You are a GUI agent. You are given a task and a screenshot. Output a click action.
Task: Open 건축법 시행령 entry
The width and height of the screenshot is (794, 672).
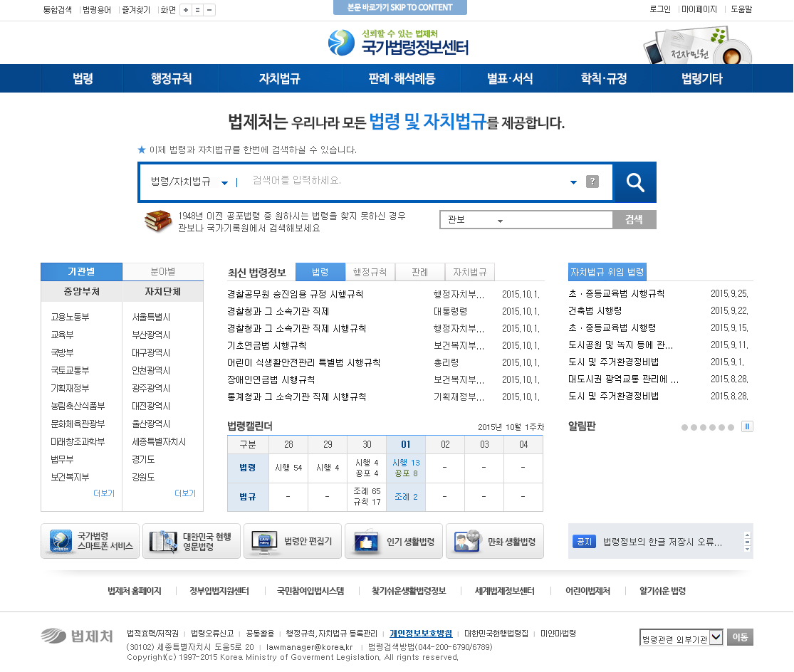(595, 310)
